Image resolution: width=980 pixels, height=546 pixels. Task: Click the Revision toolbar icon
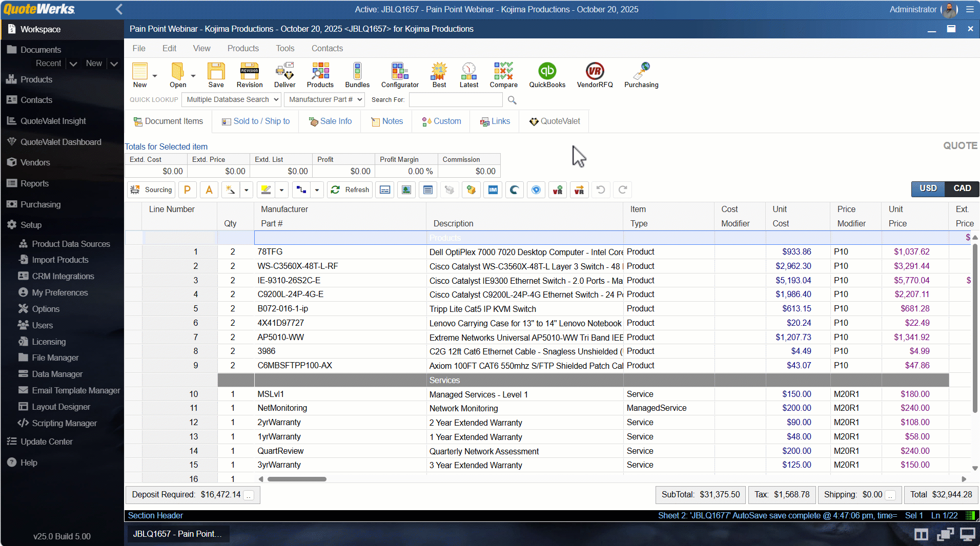249,75
